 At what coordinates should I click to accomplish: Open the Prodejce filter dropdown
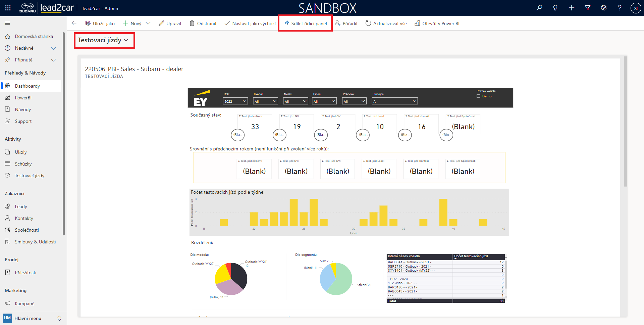[x=394, y=101]
